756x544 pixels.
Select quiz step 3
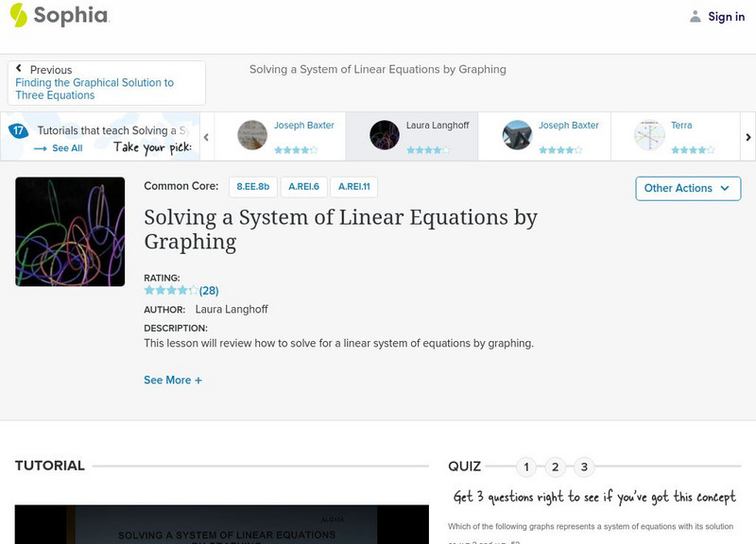583,466
